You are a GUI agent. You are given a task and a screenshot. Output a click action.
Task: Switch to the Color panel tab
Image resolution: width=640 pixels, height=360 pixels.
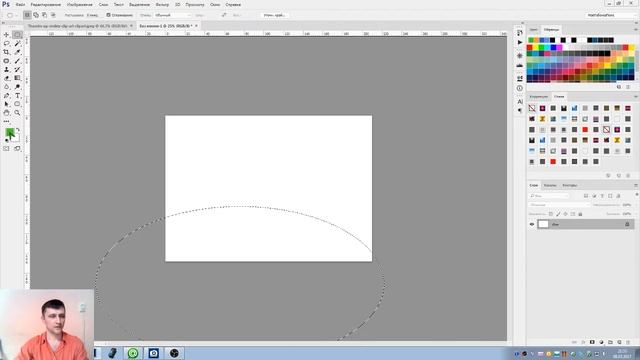(x=533, y=29)
